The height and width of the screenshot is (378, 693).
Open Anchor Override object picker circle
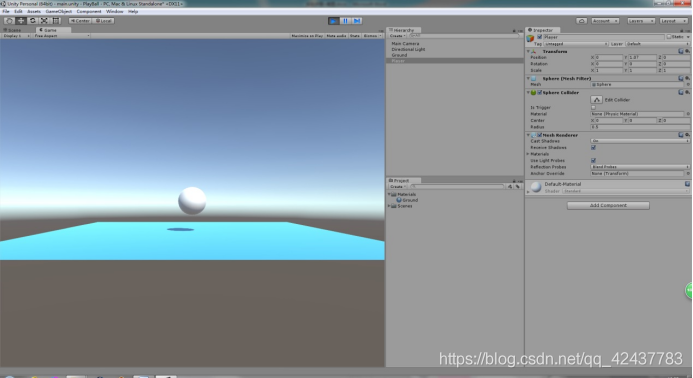688,174
